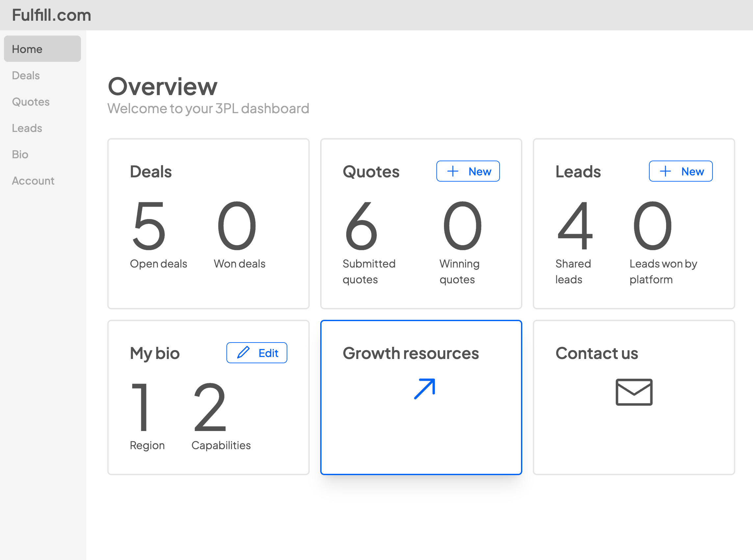Click the 'Capabilities' label
Viewport: 753px width, 560px height.
(x=221, y=445)
